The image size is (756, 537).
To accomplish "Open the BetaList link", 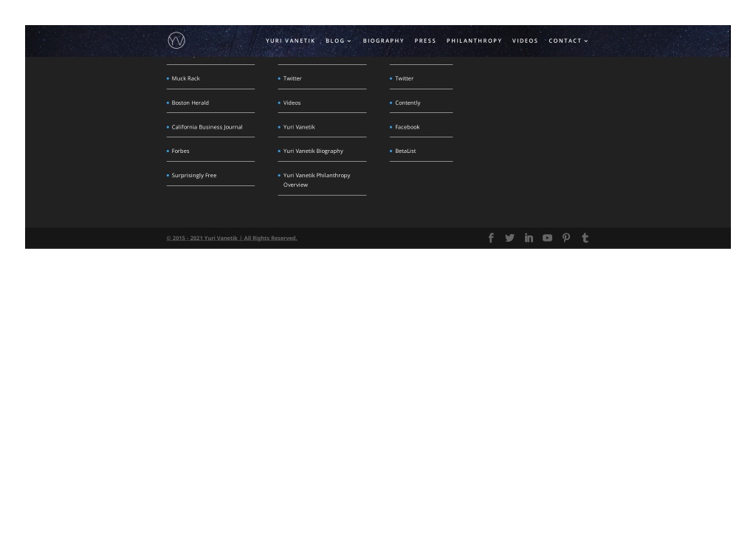I will (x=405, y=151).
